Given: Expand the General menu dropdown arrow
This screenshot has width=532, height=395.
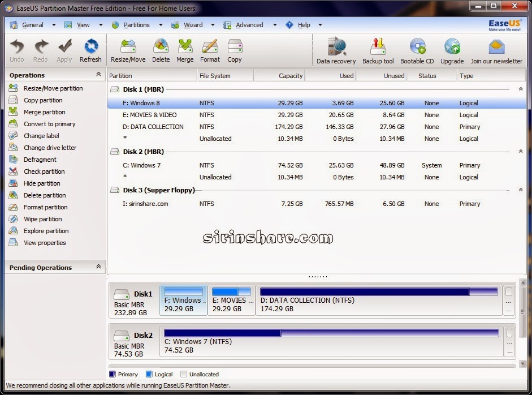Looking at the screenshot, I should tap(54, 25).
